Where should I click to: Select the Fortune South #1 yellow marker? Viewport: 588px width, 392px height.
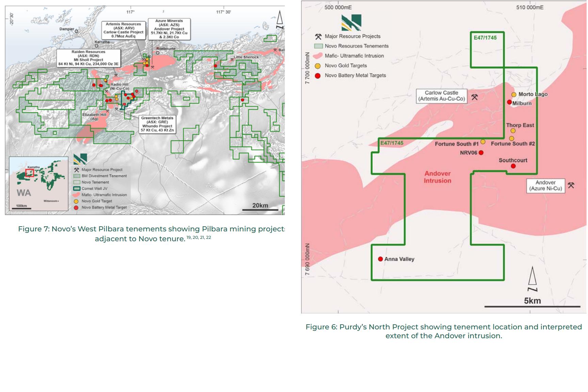pos(483,142)
